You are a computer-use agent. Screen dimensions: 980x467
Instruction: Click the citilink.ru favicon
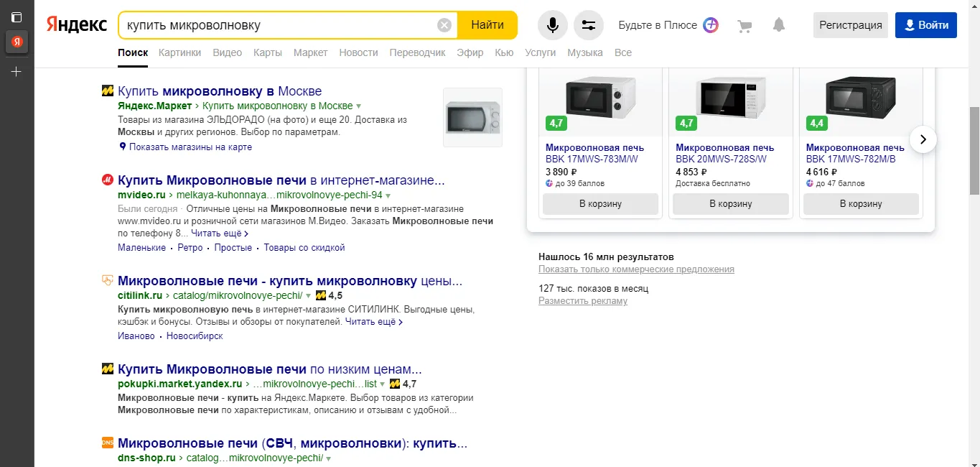[108, 280]
